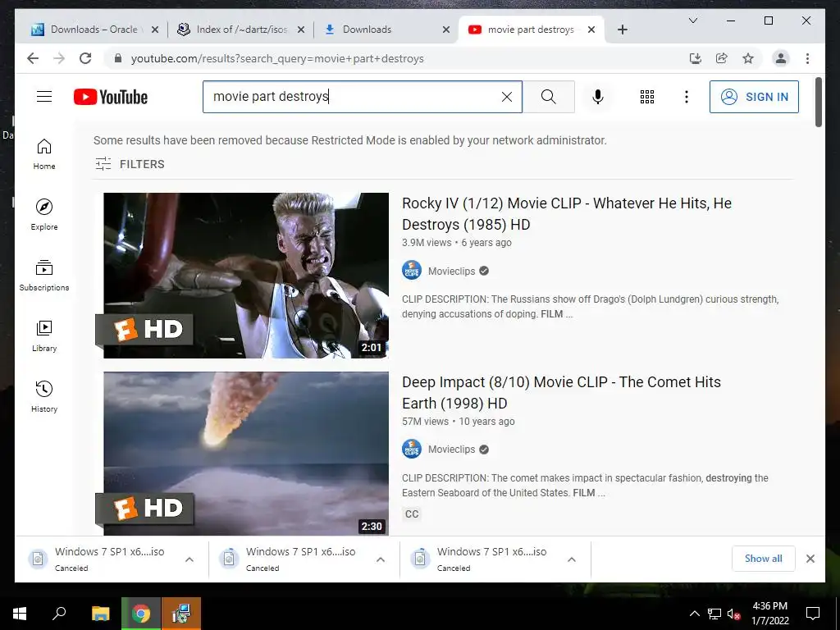840x630 pixels.
Task: Click Show all downloads button
Action: [x=764, y=559]
